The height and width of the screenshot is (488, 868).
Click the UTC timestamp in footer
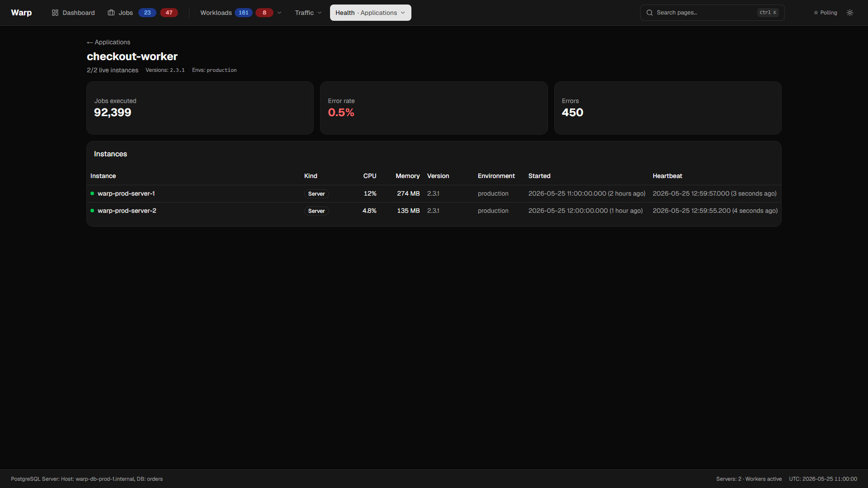pyautogui.click(x=823, y=479)
